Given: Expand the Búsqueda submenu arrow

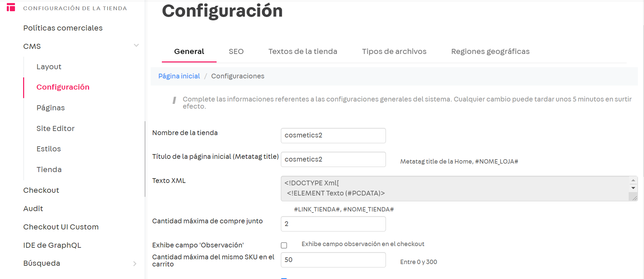Looking at the screenshot, I should click(135, 264).
